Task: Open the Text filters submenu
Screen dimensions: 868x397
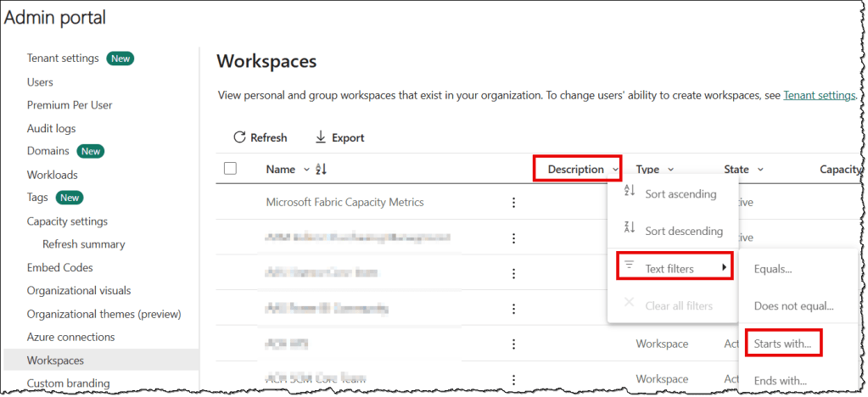Action: [675, 269]
